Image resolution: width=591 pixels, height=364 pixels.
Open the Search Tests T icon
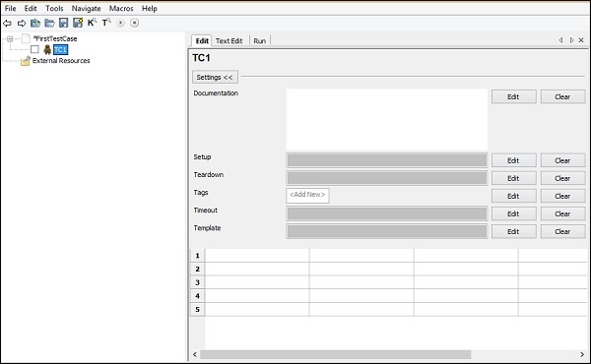[106, 23]
